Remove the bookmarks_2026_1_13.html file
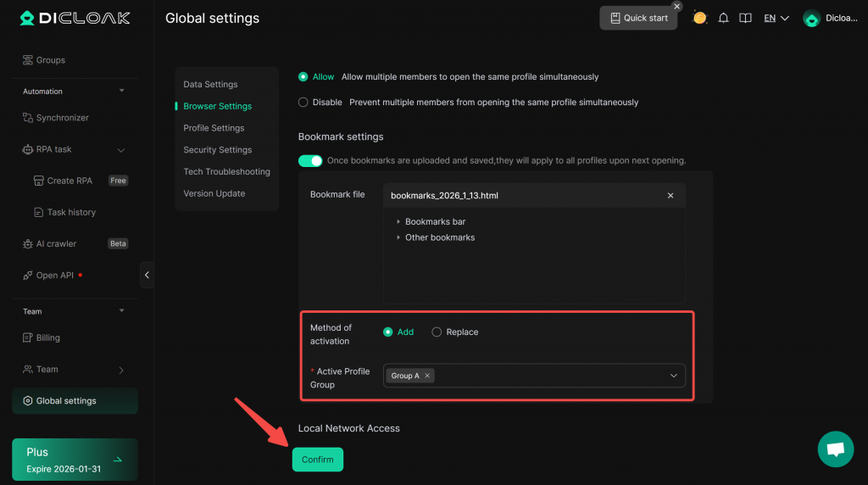The image size is (868, 485). [x=670, y=196]
